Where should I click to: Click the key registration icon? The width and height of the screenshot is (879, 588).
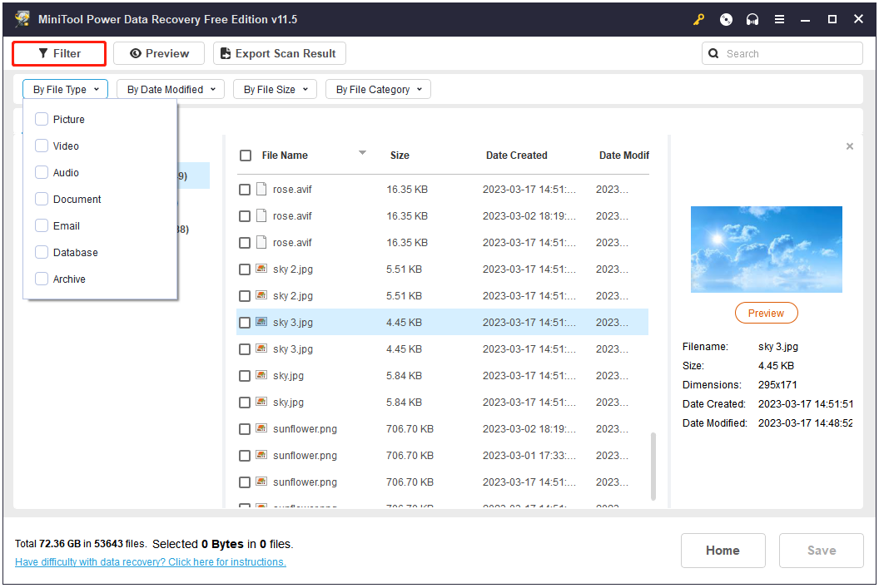point(698,20)
